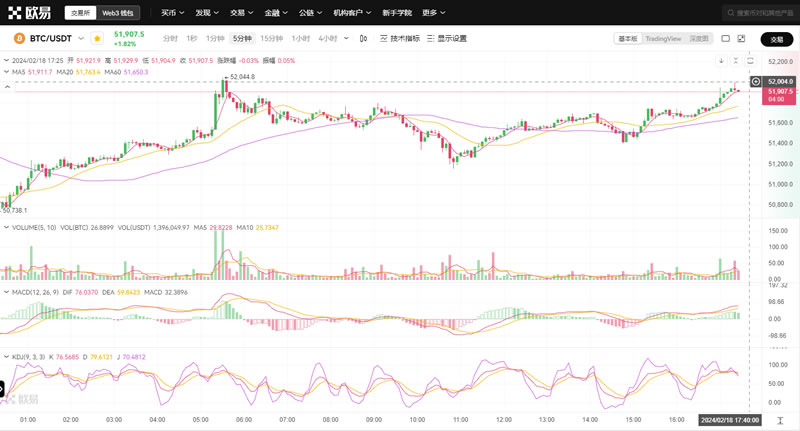Select 深度图 depth chart view
This screenshot has height=431, width=800.
click(698, 39)
